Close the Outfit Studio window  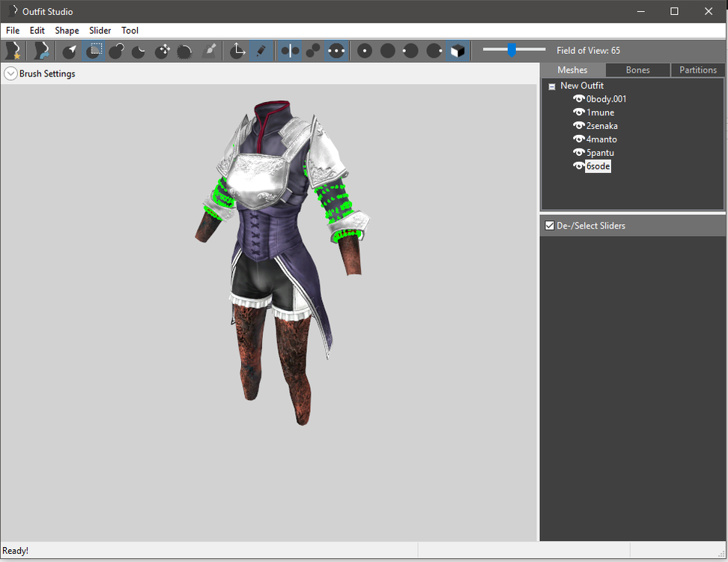[x=709, y=11]
